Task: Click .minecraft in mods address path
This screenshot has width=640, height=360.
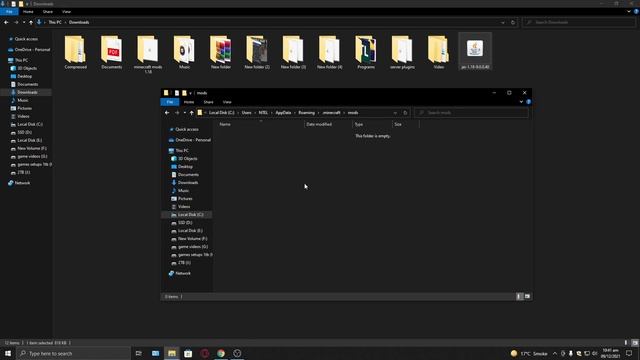Action: (331, 113)
